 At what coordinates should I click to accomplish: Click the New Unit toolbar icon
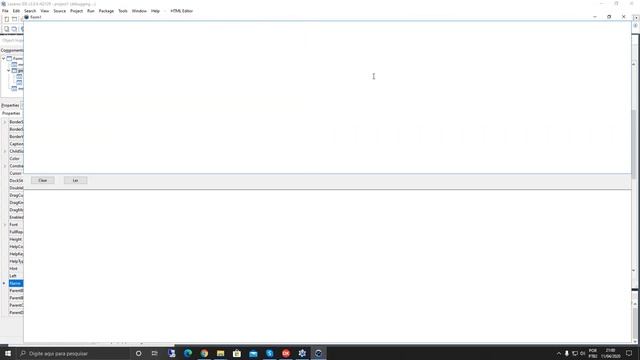click(7, 19)
